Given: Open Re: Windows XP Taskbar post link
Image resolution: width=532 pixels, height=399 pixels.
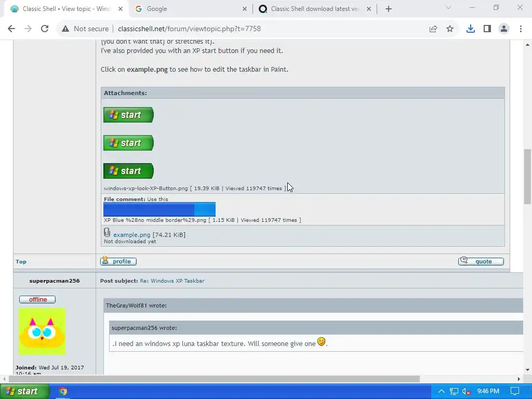Looking at the screenshot, I should pyautogui.click(x=172, y=281).
